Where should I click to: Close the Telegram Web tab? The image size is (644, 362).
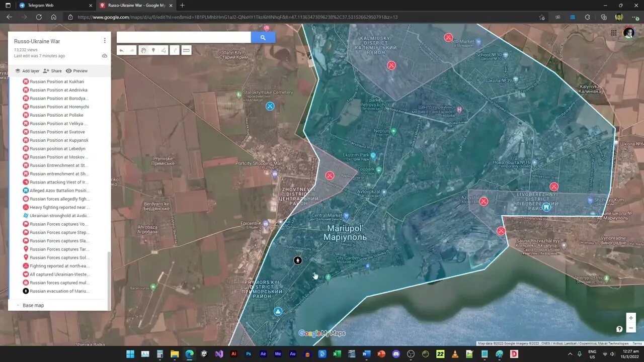[x=91, y=5]
